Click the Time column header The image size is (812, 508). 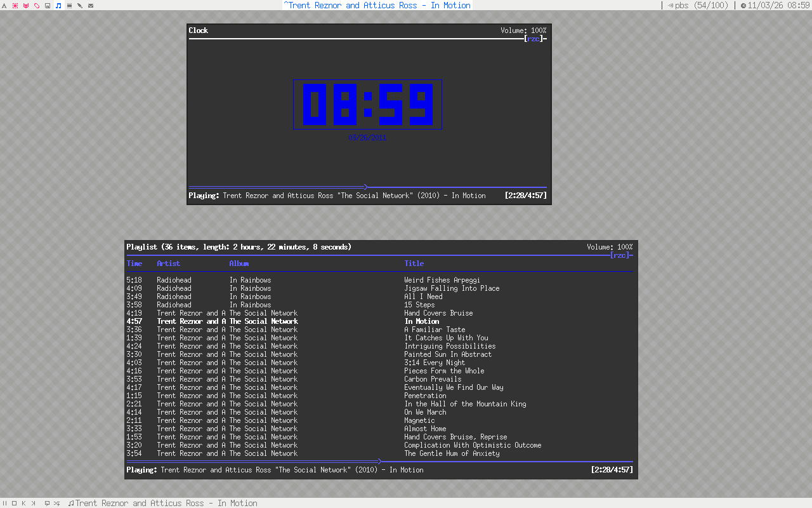click(x=134, y=264)
